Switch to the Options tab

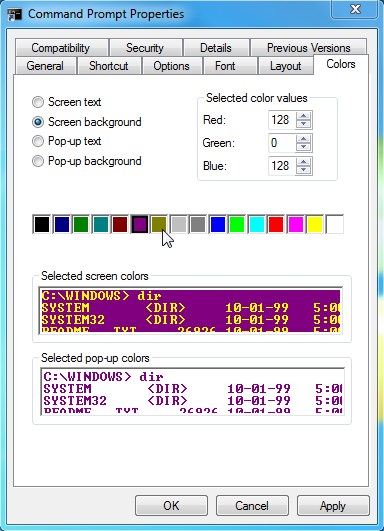pyautogui.click(x=172, y=66)
